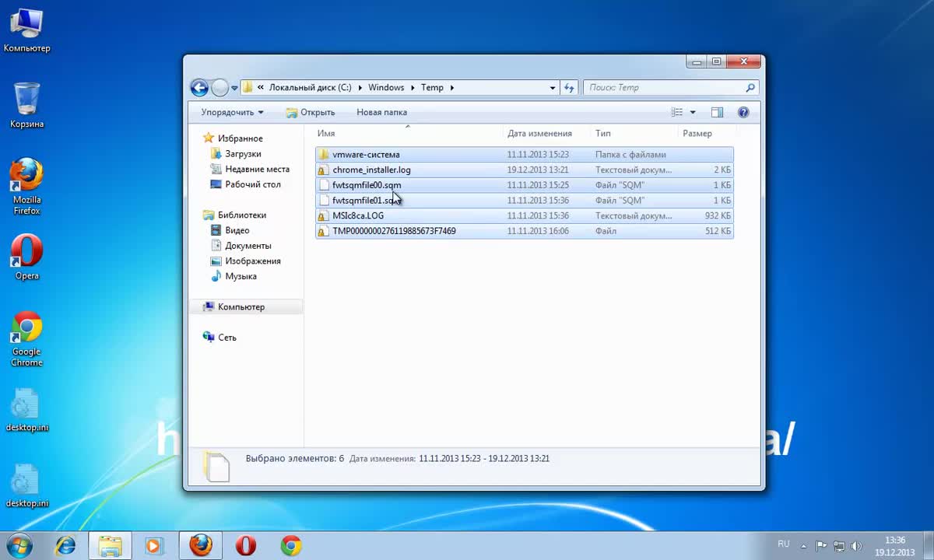934x560 pixels.
Task: Open the network tray icon
Action: [839, 546]
